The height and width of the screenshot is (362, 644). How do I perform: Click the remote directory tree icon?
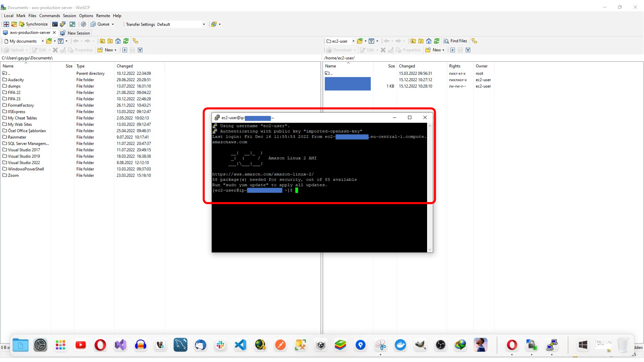474,41
